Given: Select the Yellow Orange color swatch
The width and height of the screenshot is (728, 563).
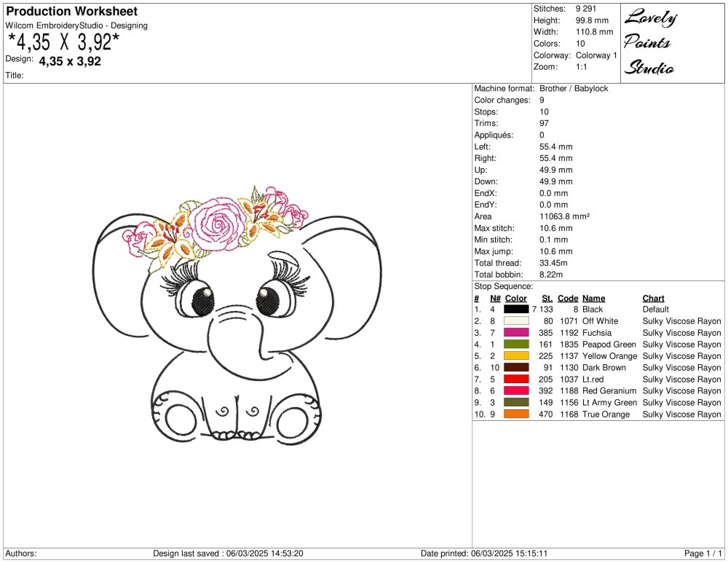Looking at the screenshot, I should click(x=516, y=356).
